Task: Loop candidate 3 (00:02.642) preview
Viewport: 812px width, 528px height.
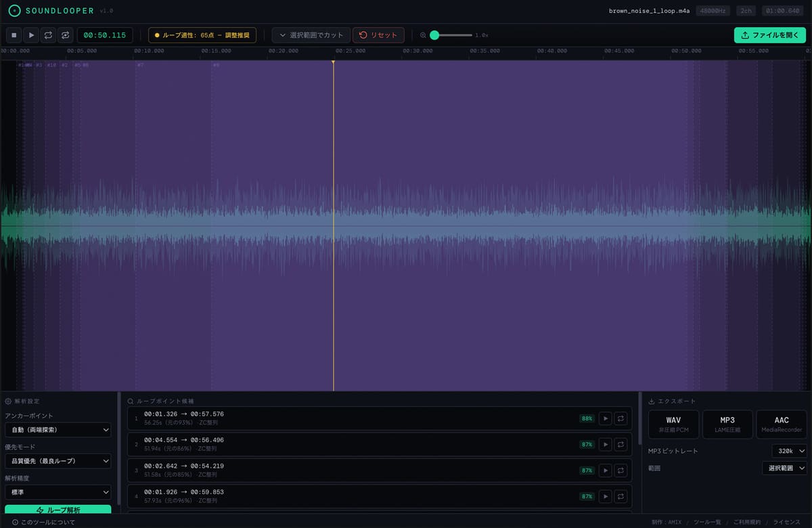Action: [x=621, y=470]
